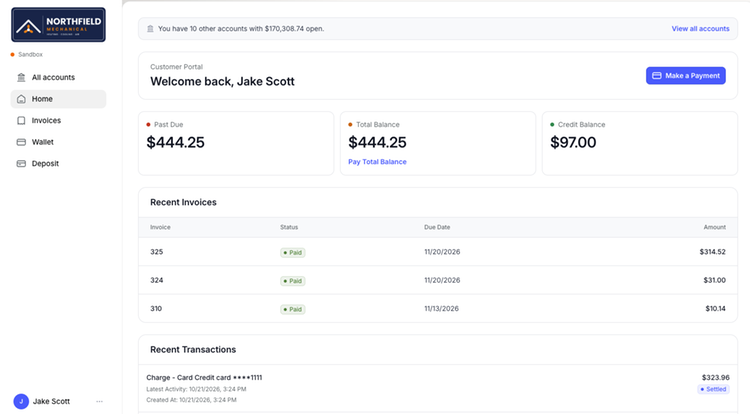Open the three-dots menu next to Jake Scott
Viewport: 750px width, 414px height.
(x=99, y=402)
